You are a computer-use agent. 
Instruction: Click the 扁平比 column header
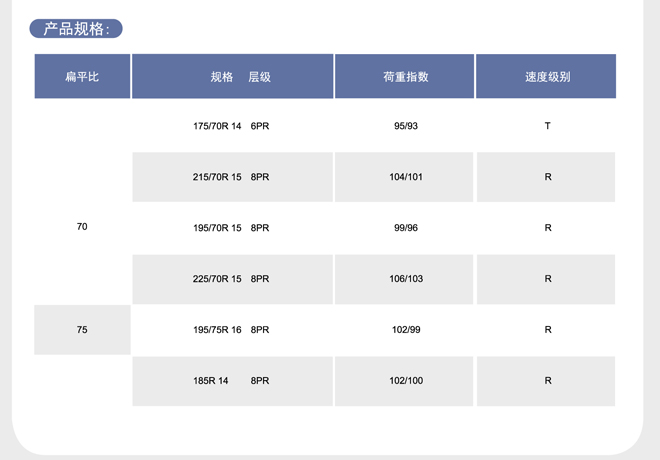82,76
